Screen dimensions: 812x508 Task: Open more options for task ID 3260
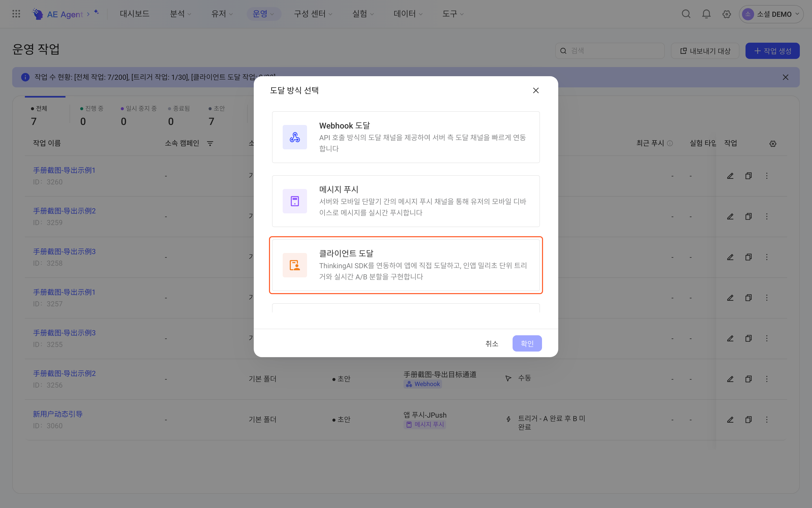(767, 176)
